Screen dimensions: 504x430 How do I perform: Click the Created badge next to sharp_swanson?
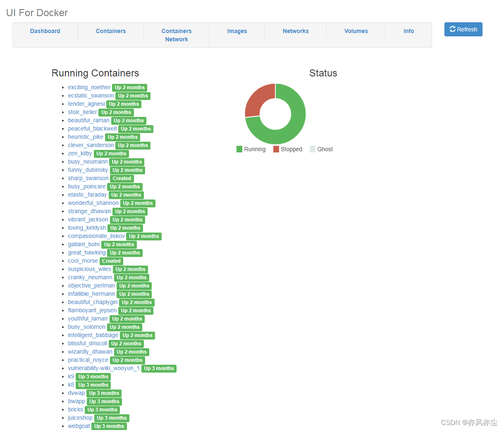click(x=122, y=178)
